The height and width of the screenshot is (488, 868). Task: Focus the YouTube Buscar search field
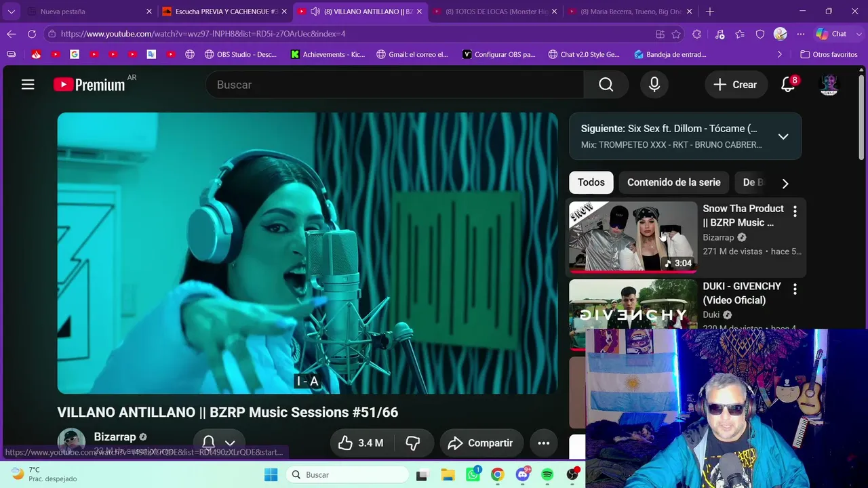tap(395, 85)
